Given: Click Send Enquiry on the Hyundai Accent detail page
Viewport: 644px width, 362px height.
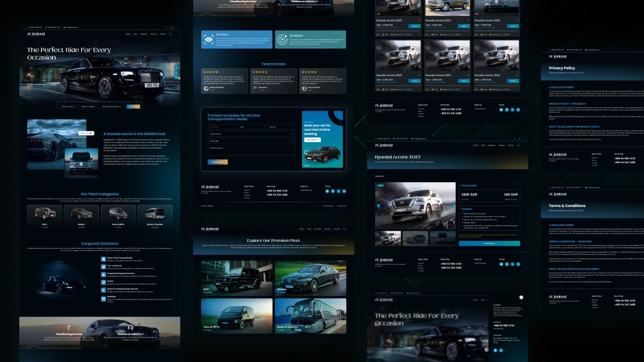Looking at the screenshot, I should tap(489, 243).
